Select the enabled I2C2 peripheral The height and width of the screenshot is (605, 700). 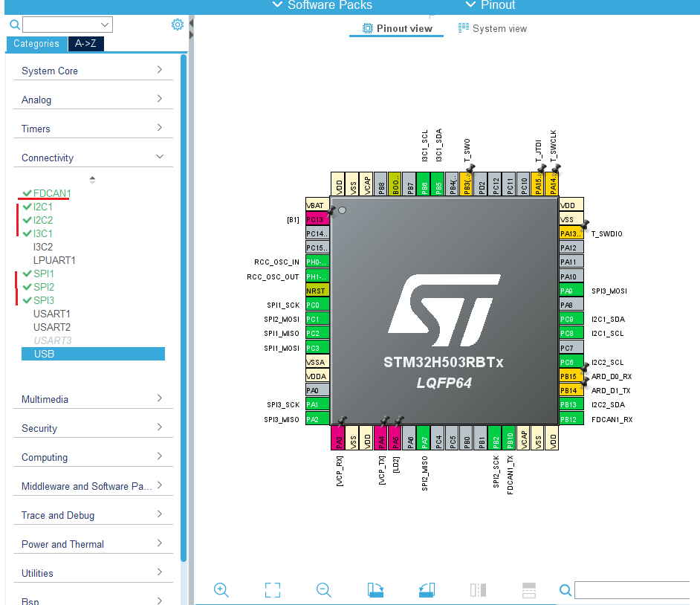[x=38, y=220]
